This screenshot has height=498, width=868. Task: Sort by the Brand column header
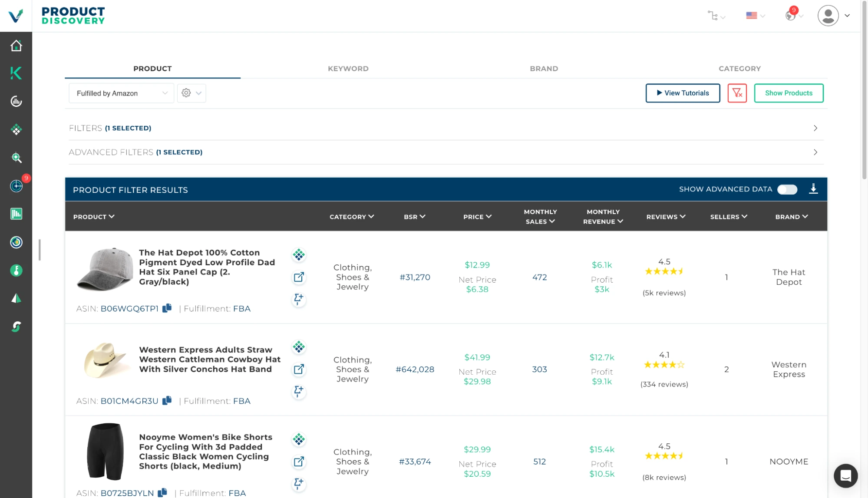click(x=792, y=217)
